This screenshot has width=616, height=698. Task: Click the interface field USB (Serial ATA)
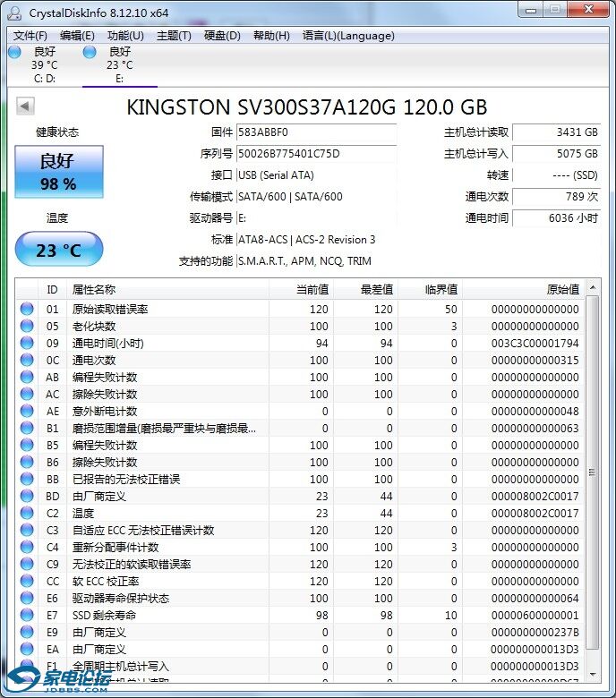[x=316, y=174]
